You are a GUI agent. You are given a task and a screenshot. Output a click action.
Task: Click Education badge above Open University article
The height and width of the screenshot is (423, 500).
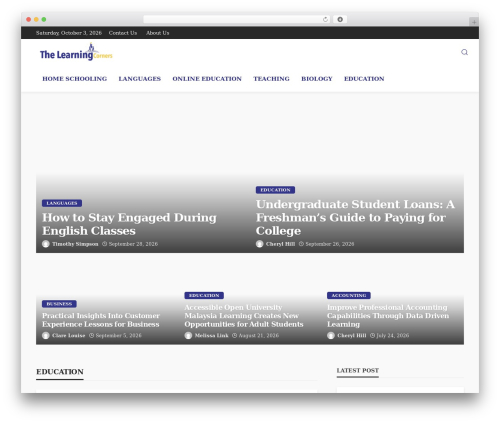(x=204, y=295)
